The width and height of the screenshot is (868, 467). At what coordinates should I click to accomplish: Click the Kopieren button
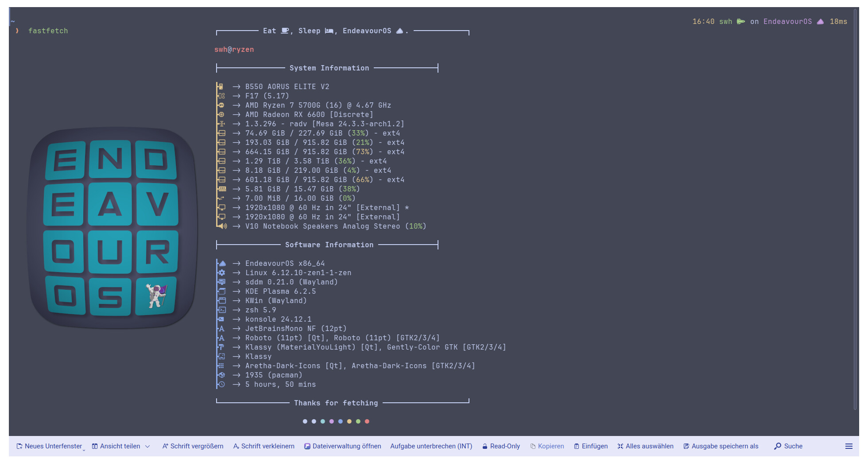(547, 446)
